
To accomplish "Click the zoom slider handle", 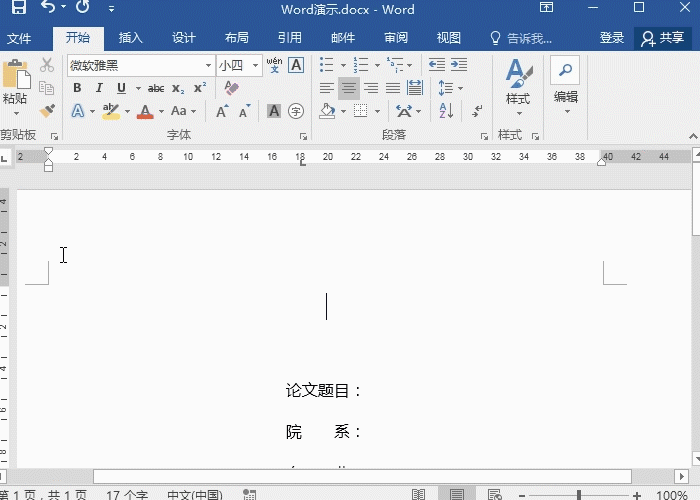I will tap(579, 495).
